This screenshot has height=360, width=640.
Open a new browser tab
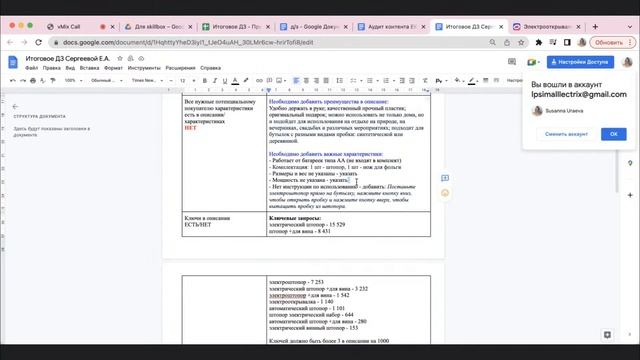click(x=595, y=27)
